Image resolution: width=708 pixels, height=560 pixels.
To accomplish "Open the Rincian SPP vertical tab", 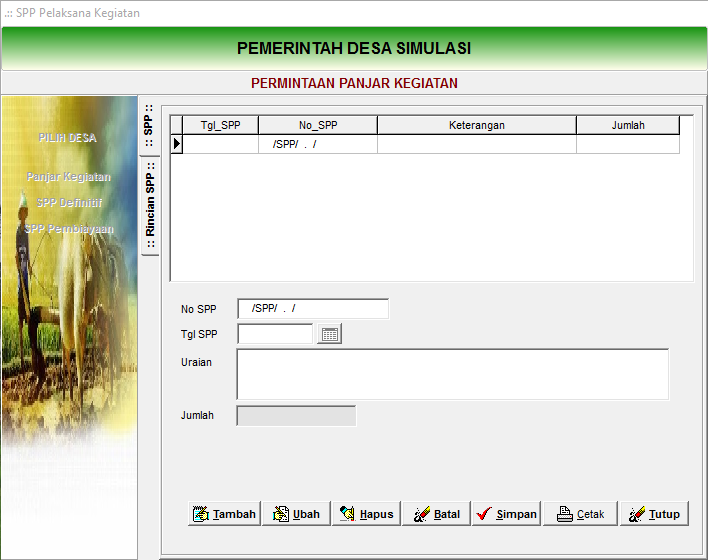I will [149, 207].
